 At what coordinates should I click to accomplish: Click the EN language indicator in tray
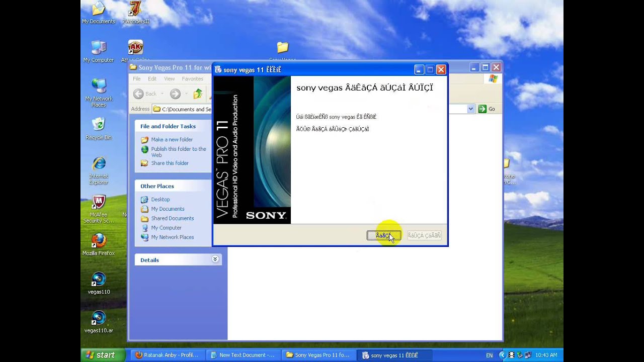[x=489, y=355]
